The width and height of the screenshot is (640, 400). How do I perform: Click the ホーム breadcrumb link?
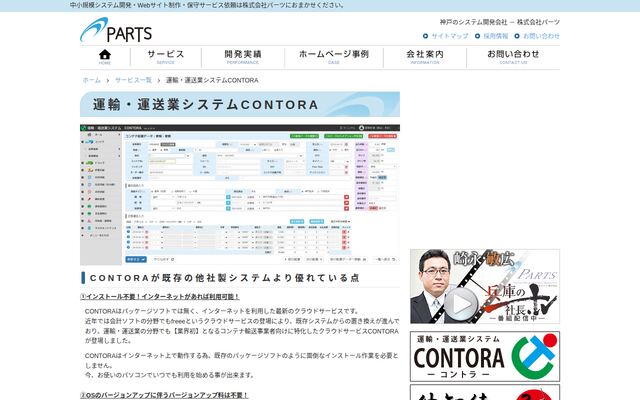coord(91,80)
